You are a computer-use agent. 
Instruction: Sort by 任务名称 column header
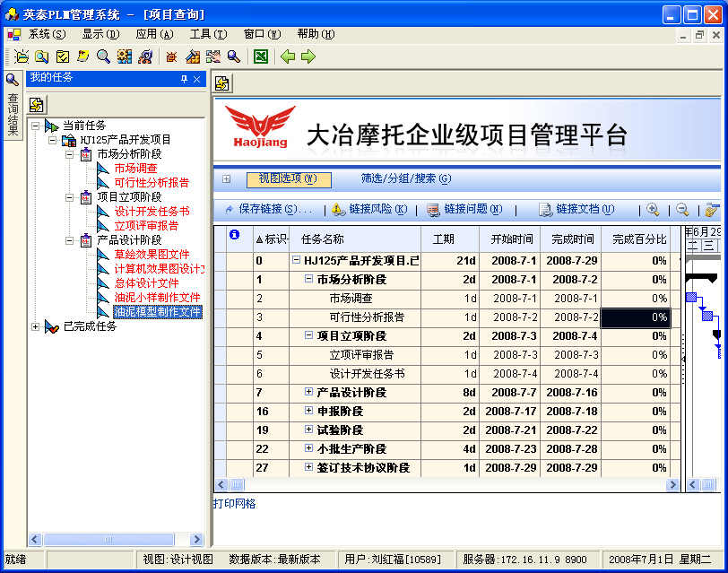click(x=355, y=239)
